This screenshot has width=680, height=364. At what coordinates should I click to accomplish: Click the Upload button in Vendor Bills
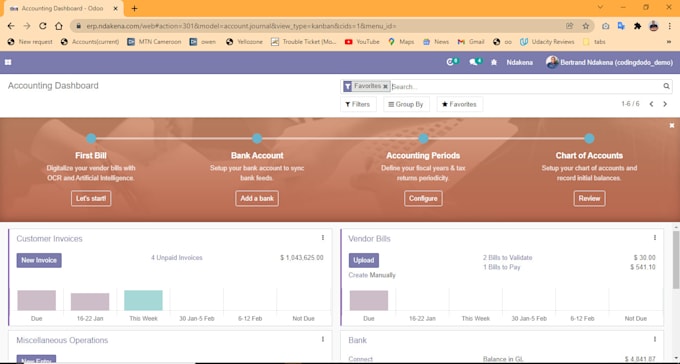pyautogui.click(x=363, y=260)
